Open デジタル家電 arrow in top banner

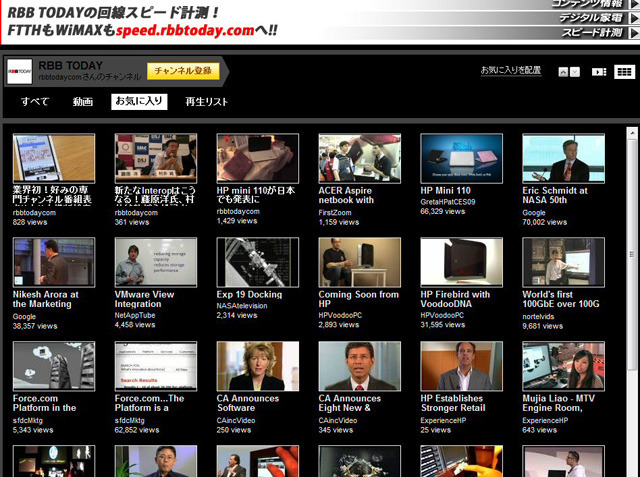[x=635, y=18]
